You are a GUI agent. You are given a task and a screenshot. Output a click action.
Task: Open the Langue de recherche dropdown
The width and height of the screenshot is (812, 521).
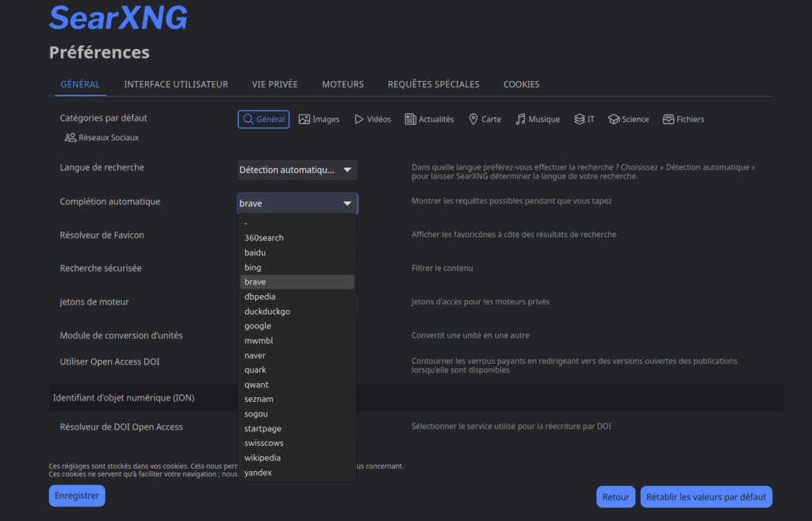click(x=297, y=170)
